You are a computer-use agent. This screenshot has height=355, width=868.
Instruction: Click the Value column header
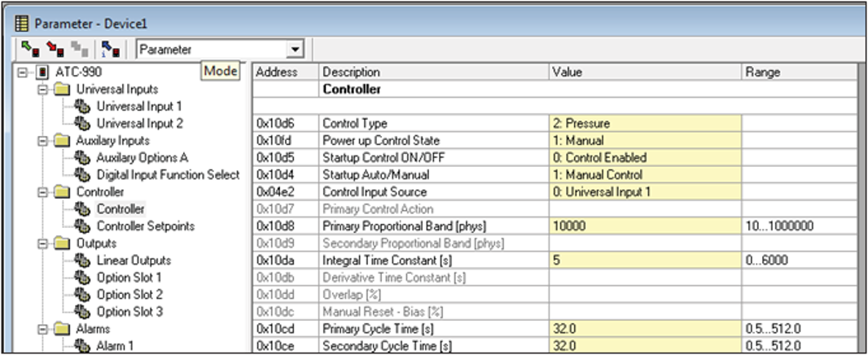pos(645,72)
